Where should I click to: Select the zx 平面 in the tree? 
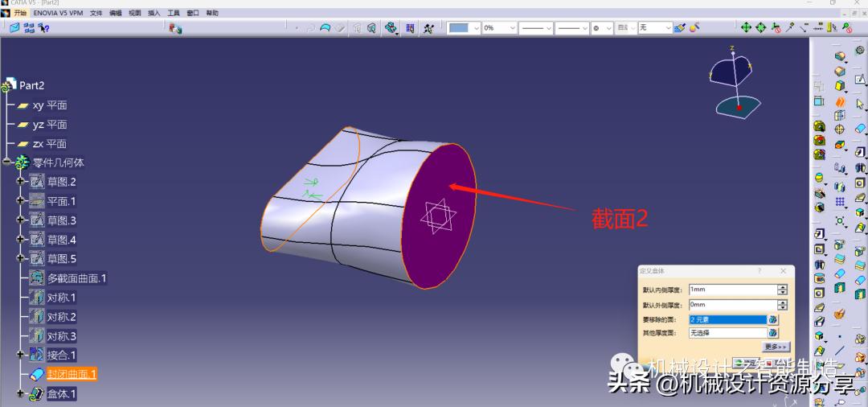(49, 143)
